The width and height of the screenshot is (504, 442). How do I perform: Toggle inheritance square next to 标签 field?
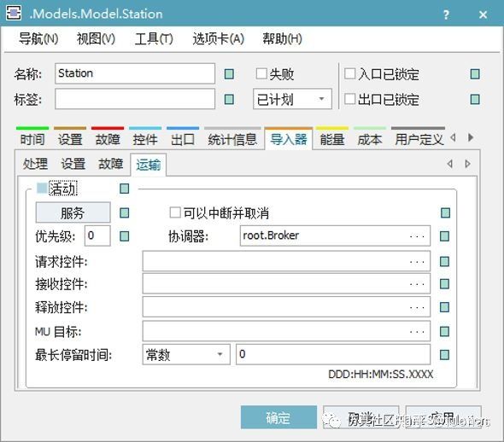click(x=229, y=99)
